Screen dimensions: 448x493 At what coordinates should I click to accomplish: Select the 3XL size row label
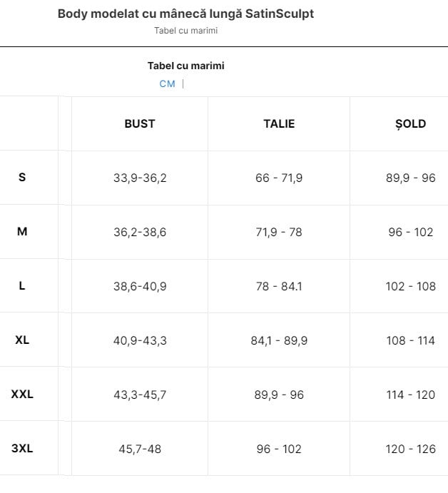tap(22, 448)
